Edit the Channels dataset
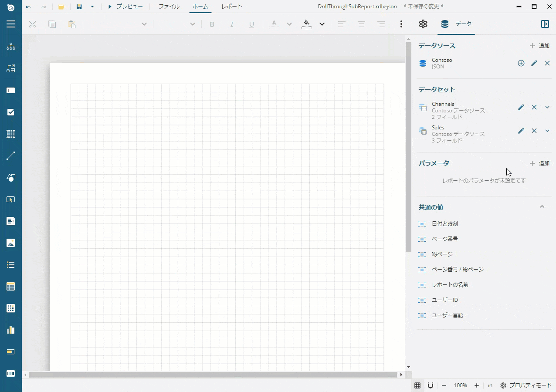 tap(521, 107)
